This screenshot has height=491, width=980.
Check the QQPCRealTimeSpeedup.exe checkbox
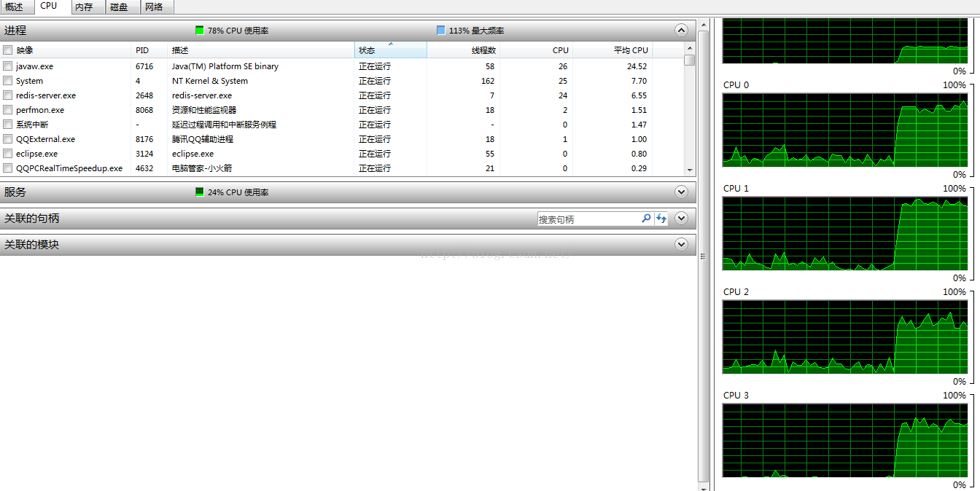[x=8, y=168]
